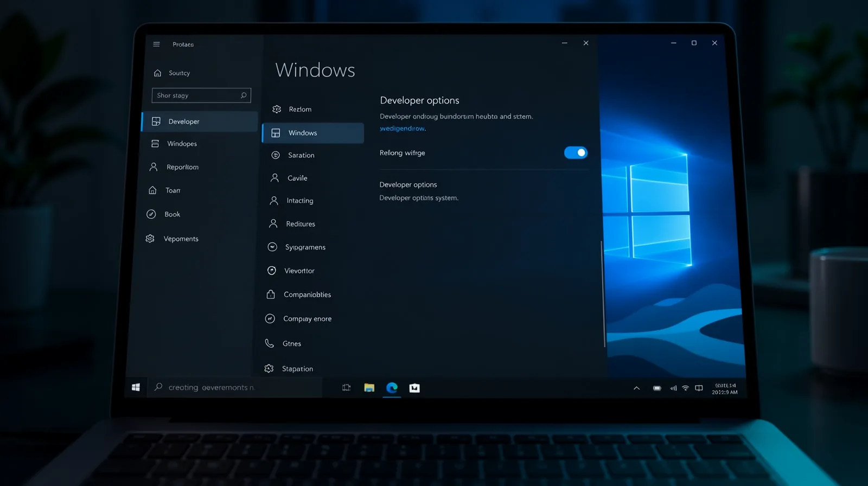Follow the wedigendırow link
This screenshot has height=486, width=868.
(403, 129)
